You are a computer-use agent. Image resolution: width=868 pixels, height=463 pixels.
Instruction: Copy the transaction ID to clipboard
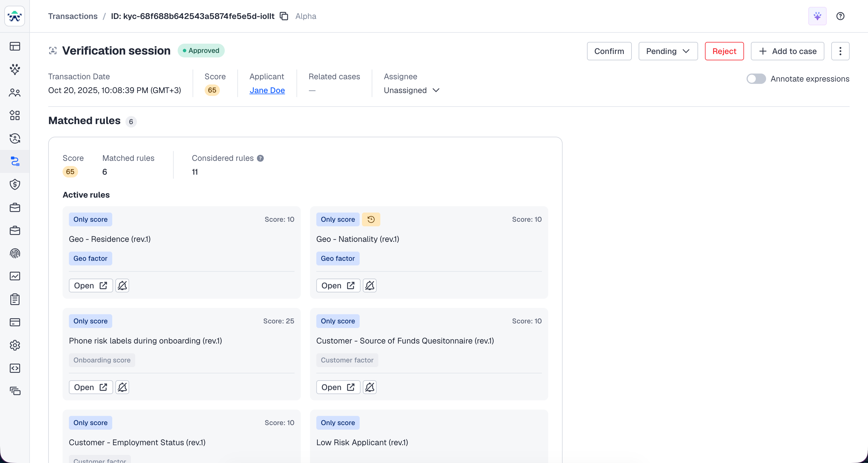[x=284, y=16]
